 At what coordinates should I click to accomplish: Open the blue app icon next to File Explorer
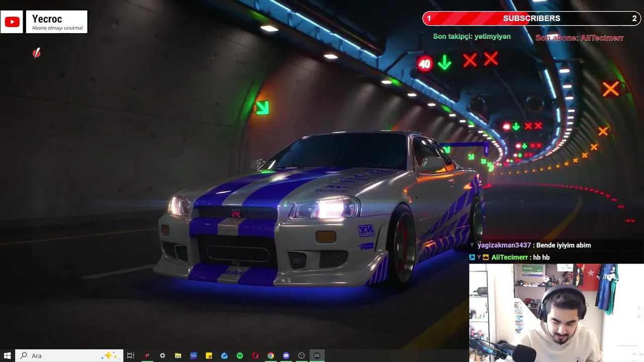pyautogui.click(x=193, y=355)
